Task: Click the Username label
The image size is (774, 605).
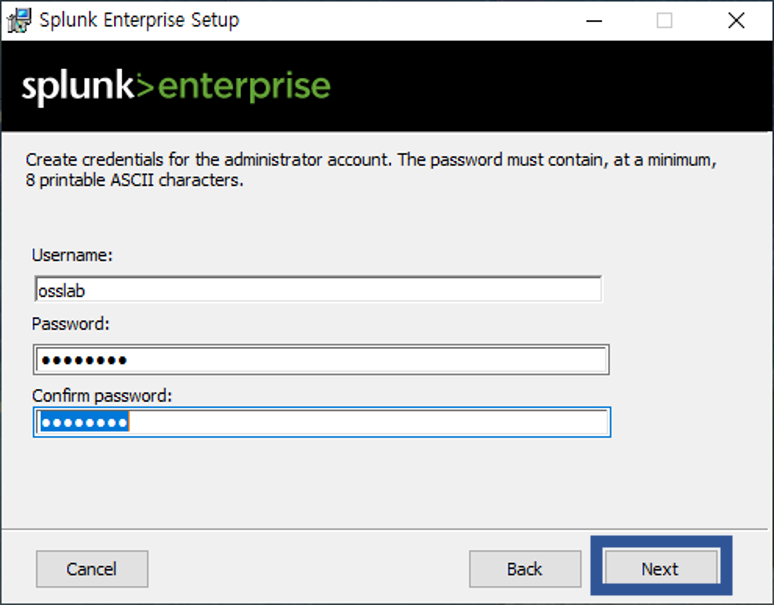Action: point(72,255)
